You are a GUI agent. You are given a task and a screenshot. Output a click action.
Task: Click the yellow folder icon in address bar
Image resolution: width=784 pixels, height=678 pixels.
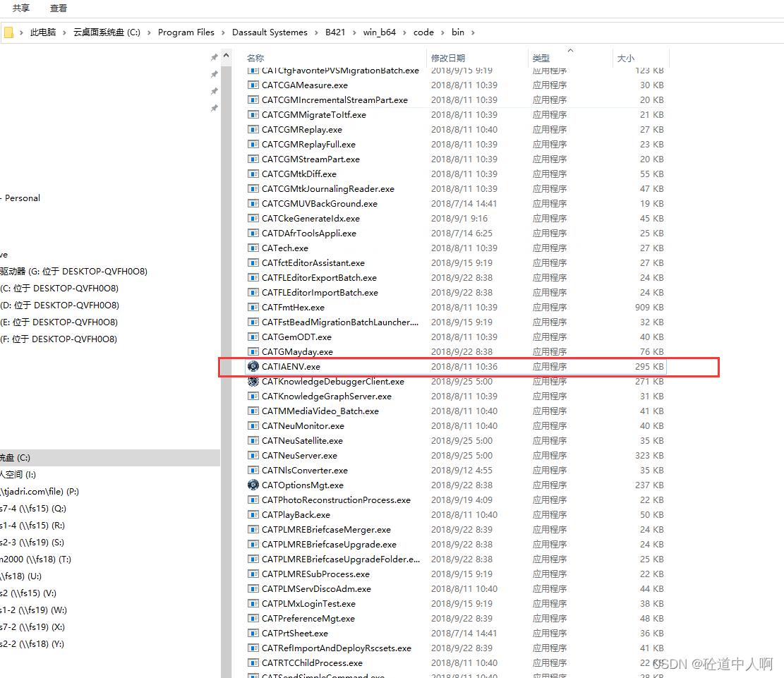8,32
